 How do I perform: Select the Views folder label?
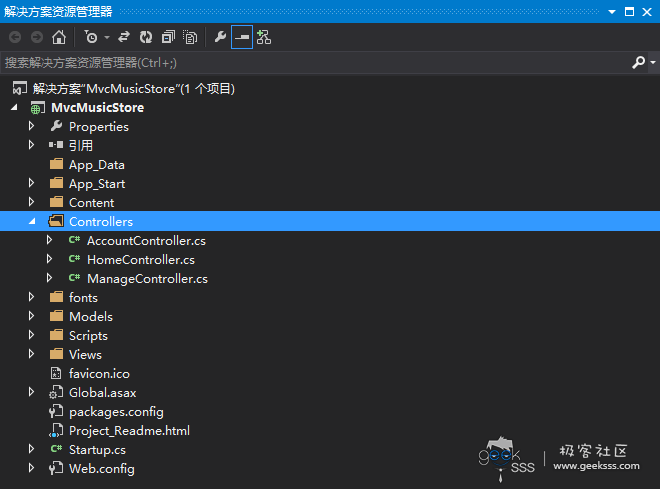point(85,354)
